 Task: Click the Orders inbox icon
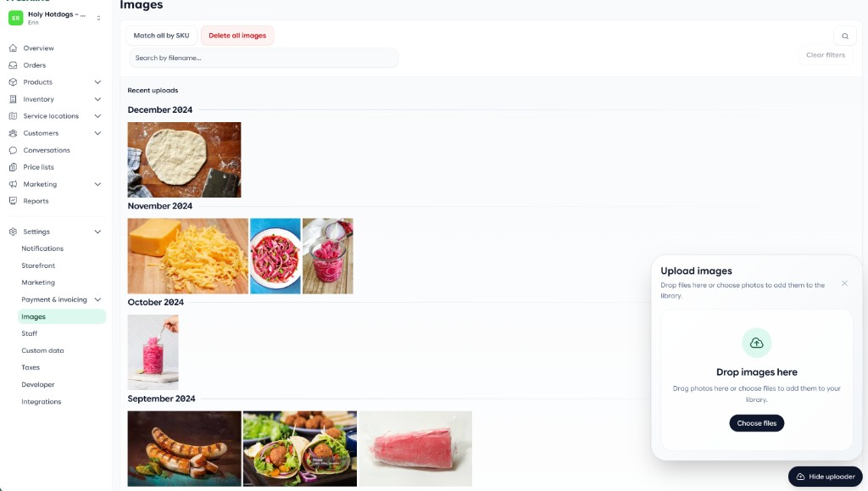click(14, 65)
